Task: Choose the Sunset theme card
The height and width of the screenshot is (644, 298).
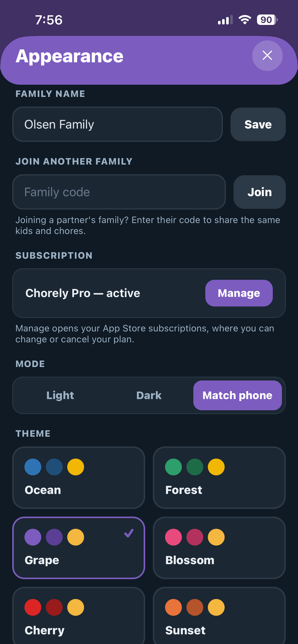Action: [x=219, y=616]
